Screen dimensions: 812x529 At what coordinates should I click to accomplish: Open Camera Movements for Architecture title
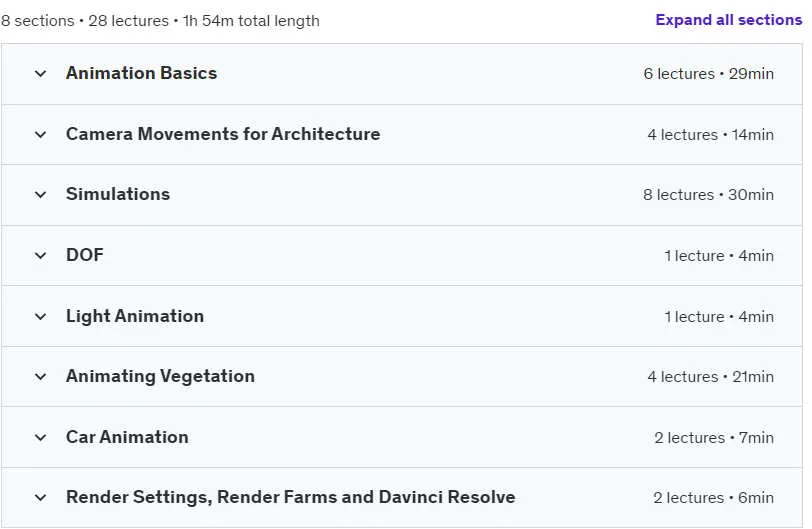223,134
